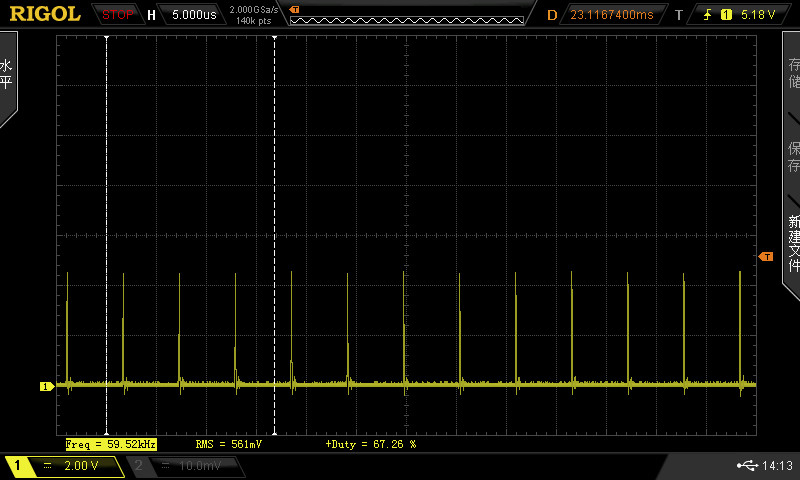Click the 14:13 clock display
Screen dimensions: 800x480
pos(778,465)
